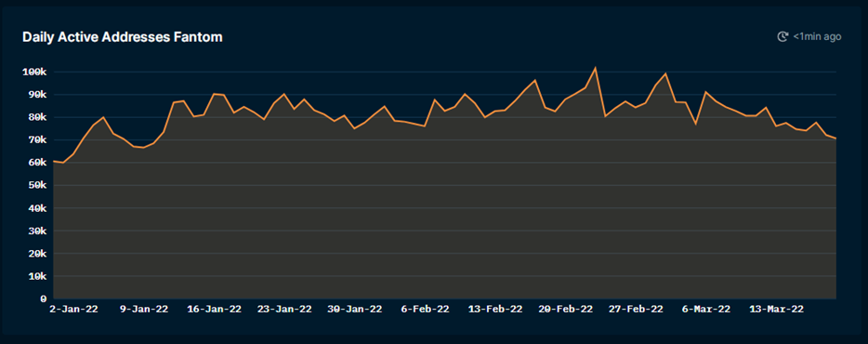The width and height of the screenshot is (868, 344).
Task: Click the 2-Jan-22 date label
Action: pyautogui.click(x=74, y=309)
